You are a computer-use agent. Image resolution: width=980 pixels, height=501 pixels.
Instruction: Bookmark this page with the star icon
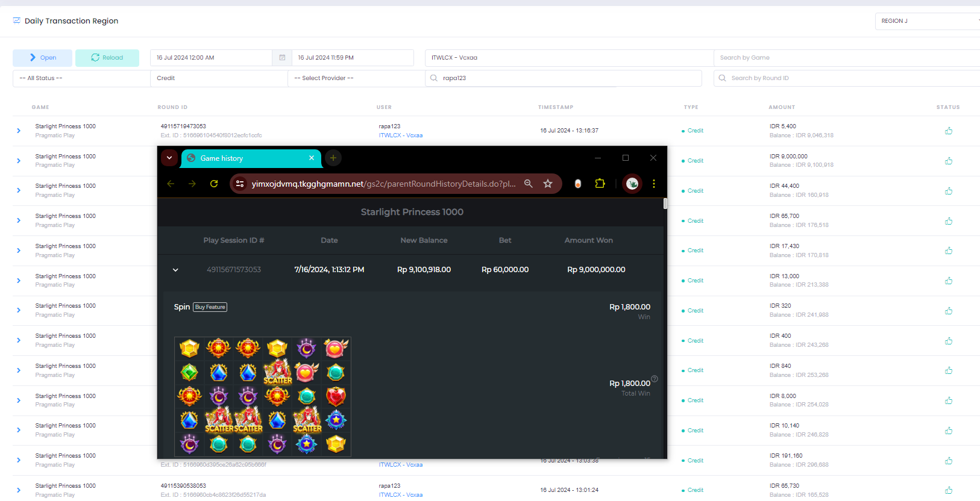(548, 184)
